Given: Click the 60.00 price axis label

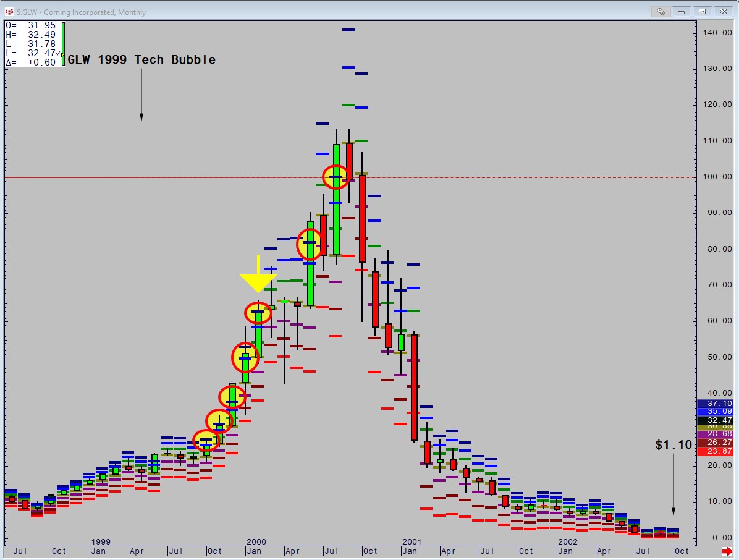Looking at the screenshot, I should pyautogui.click(x=719, y=321).
